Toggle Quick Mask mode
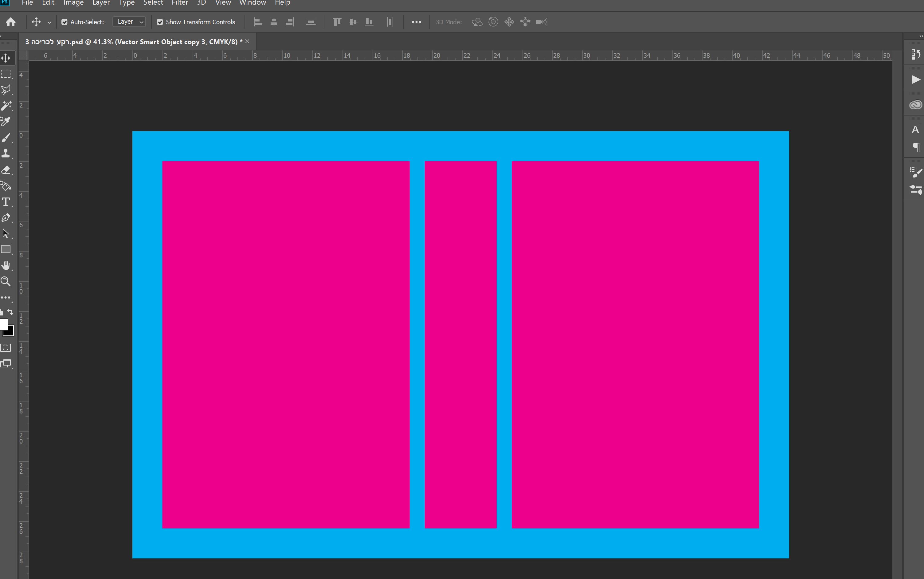 6,348
